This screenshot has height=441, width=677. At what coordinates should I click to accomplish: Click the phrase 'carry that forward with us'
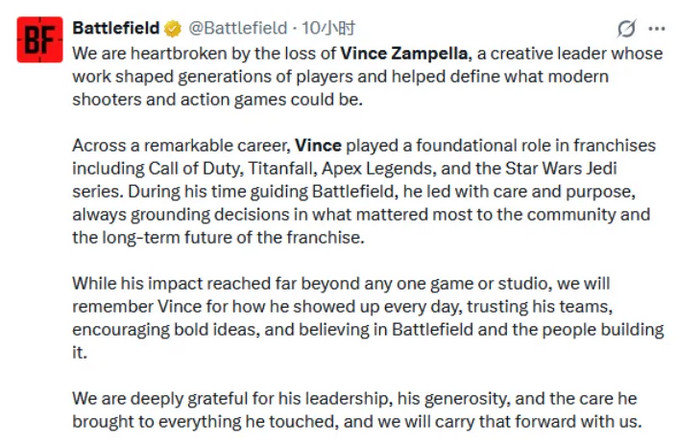coord(538,421)
